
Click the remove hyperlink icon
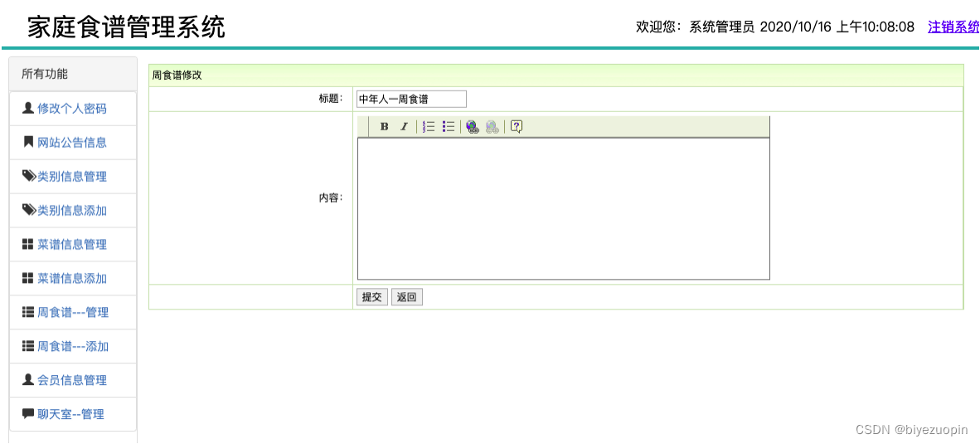pos(492,127)
